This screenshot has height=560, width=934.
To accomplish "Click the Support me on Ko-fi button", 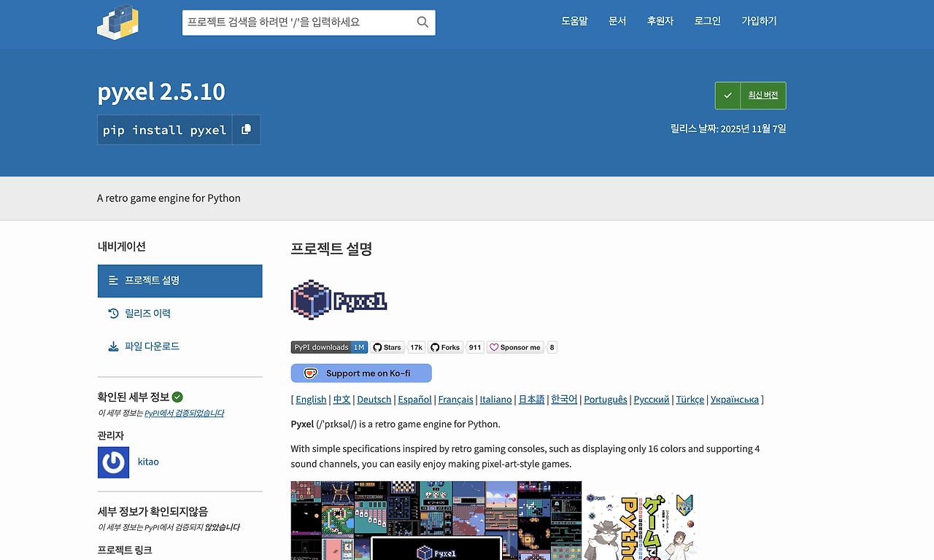I will (360, 373).
